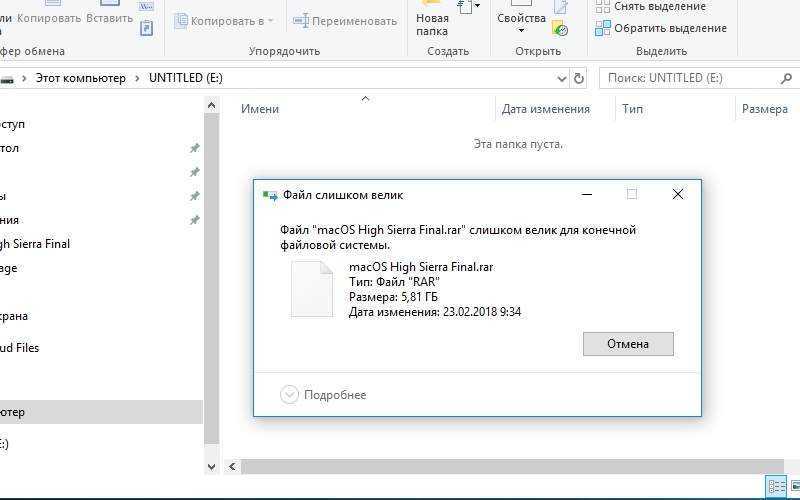Viewport: 800px width, 500px height.
Task: Minimize the 'Файл слишком велик' dialog
Action: tap(587, 194)
